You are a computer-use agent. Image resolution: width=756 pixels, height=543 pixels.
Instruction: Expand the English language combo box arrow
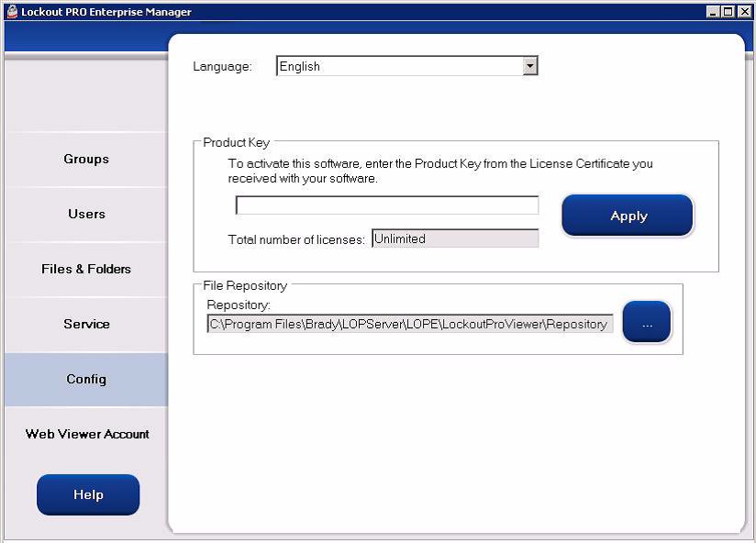pos(530,65)
